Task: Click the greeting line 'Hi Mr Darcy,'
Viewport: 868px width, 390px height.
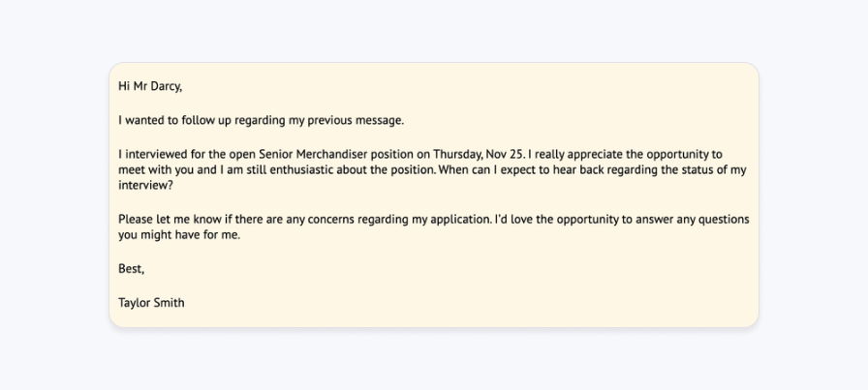Action: [x=150, y=86]
